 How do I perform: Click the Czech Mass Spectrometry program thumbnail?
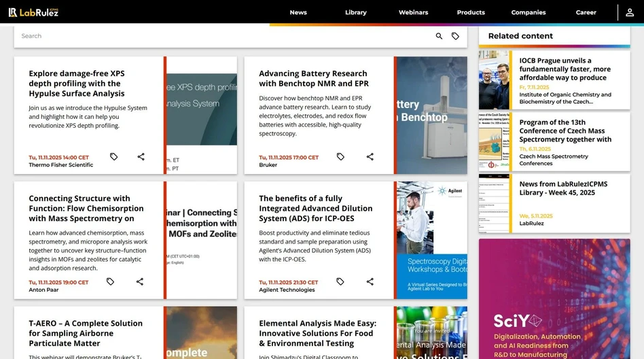tap(494, 142)
